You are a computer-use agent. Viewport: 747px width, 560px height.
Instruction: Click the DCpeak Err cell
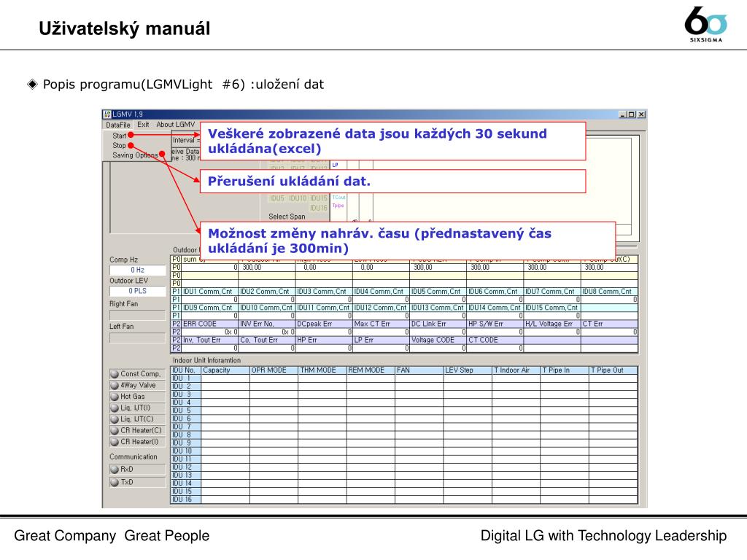(324, 324)
